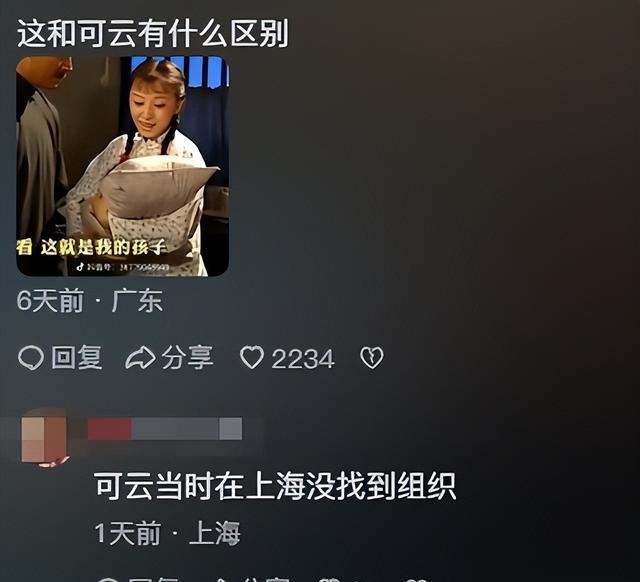
Task: Click the 6天前 · 广东 timestamp
Action: [x=90, y=301]
